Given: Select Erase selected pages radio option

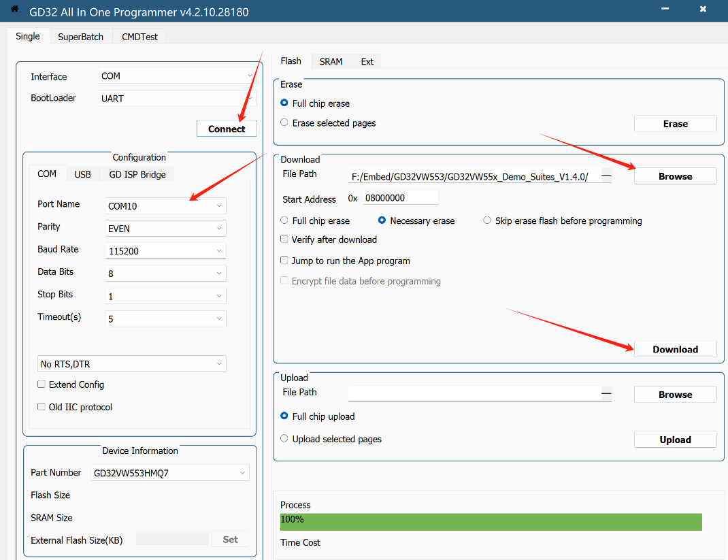Looking at the screenshot, I should pos(284,123).
